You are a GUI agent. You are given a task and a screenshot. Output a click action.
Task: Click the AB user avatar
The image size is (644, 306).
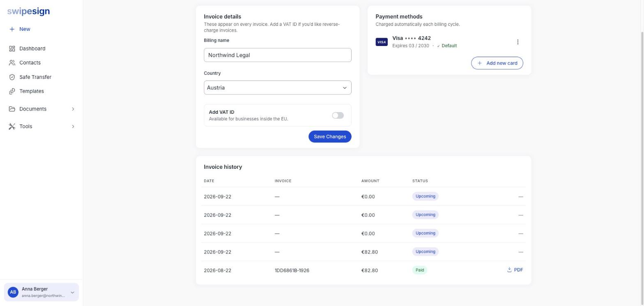tap(13, 292)
